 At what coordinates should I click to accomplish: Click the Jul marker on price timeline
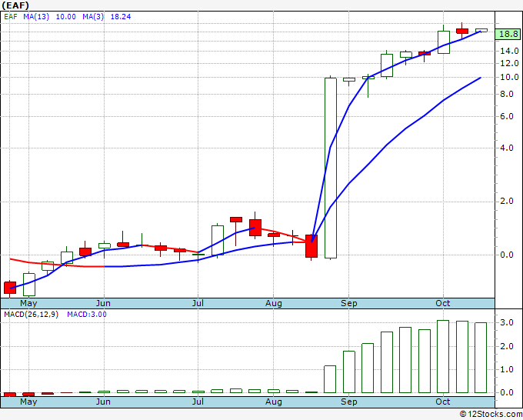(198, 303)
